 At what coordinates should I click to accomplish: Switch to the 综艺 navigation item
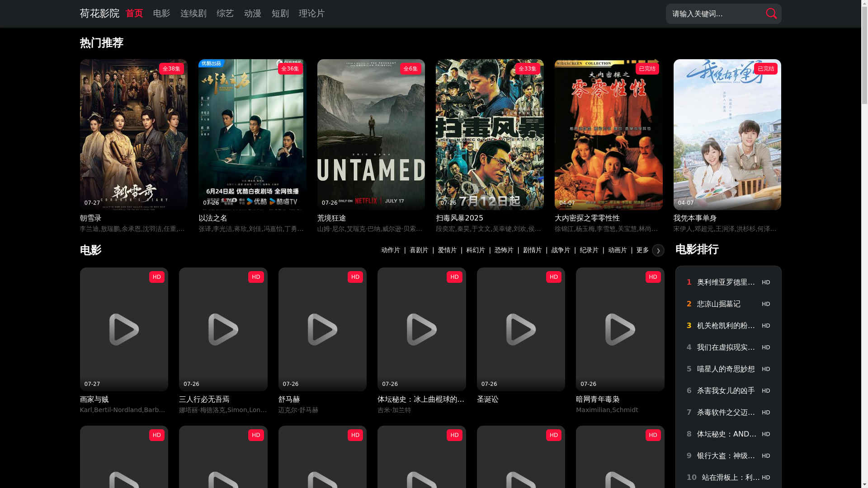tap(225, 14)
